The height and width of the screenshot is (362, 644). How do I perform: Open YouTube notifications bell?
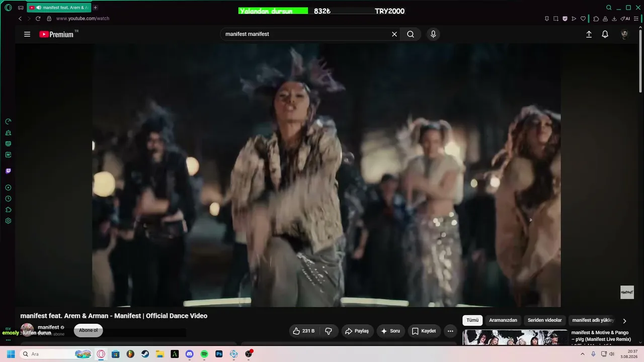tap(605, 34)
